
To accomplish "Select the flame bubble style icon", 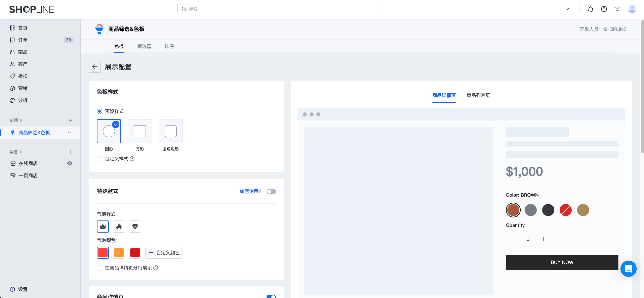I will click(119, 226).
